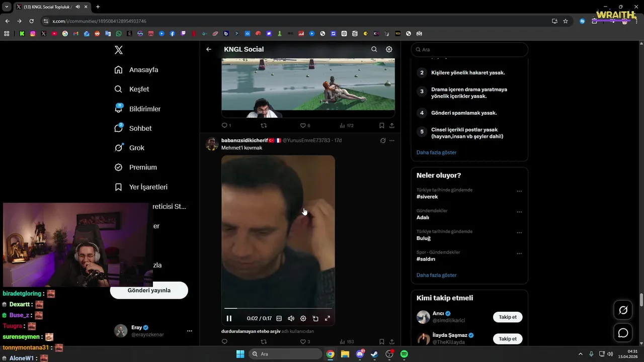Open Steam from the taskbar
The width and height of the screenshot is (644, 362).
(x=374, y=354)
